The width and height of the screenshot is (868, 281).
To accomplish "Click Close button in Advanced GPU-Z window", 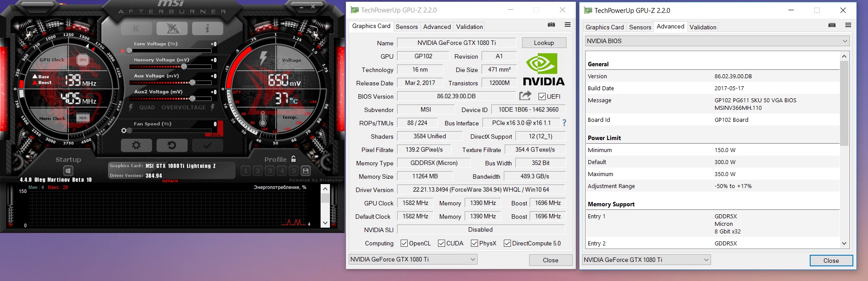I will pyautogui.click(x=831, y=261).
